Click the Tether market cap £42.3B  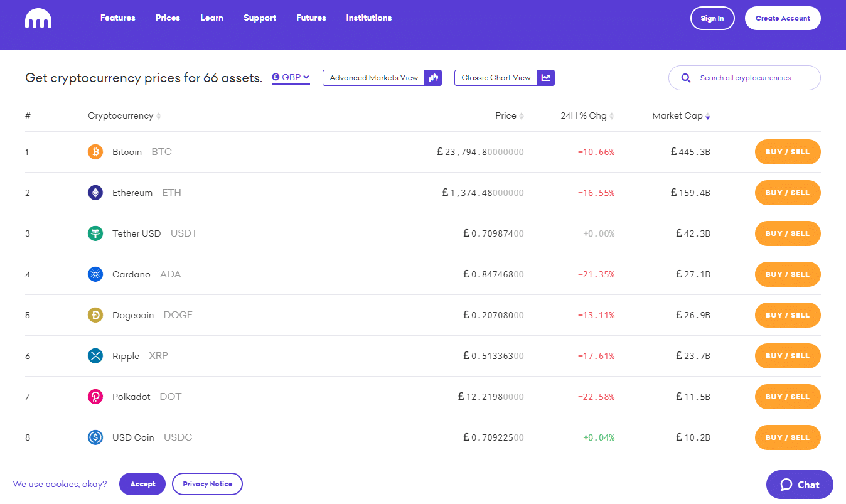point(693,233)
